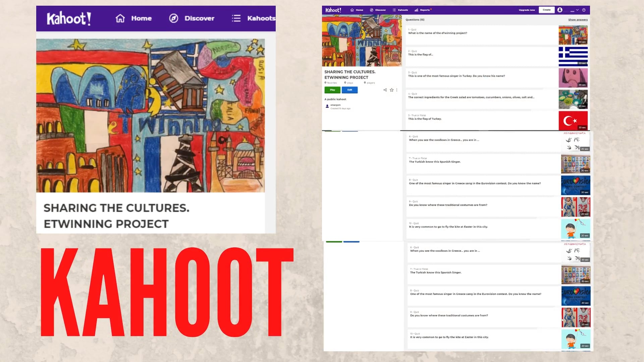Viewport: 644px width, 362px height.
Task: Click the "A public kahoot" label
Action: coord(335,99)
